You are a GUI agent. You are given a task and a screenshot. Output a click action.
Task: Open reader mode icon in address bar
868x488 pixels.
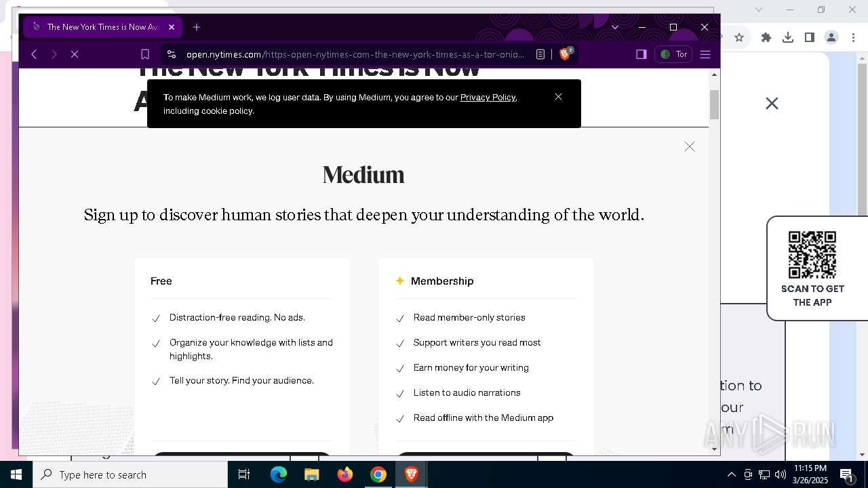coord(540,54)
